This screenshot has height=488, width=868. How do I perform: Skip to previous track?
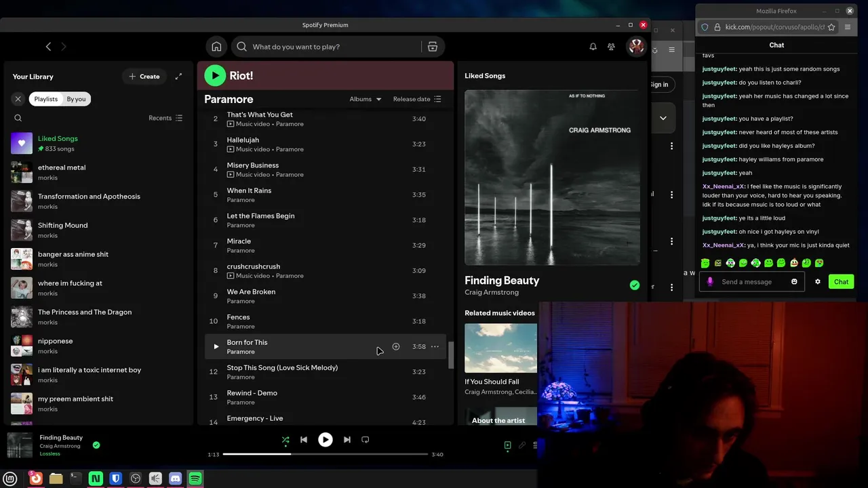304,440
